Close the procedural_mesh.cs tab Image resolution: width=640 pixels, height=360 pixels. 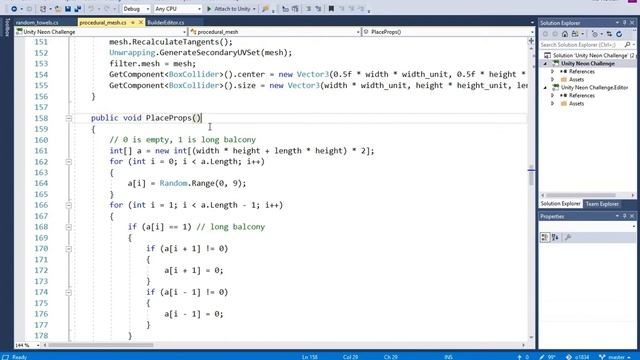[141, 22]
